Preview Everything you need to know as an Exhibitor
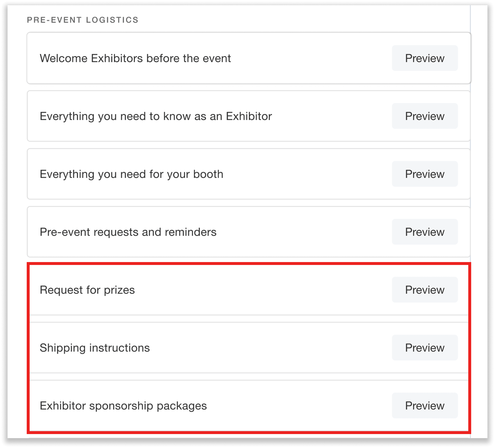The image size is (495, 448). click(425, 116)
